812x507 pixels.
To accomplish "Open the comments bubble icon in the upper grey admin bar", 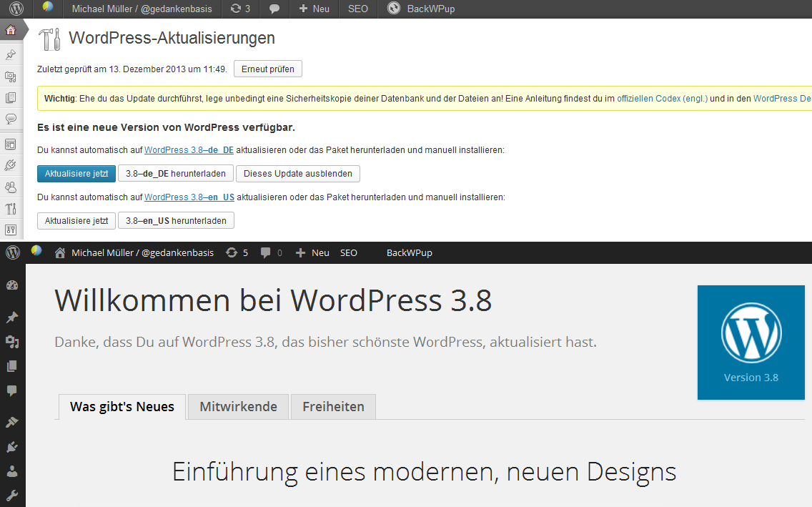I will 274,9.
